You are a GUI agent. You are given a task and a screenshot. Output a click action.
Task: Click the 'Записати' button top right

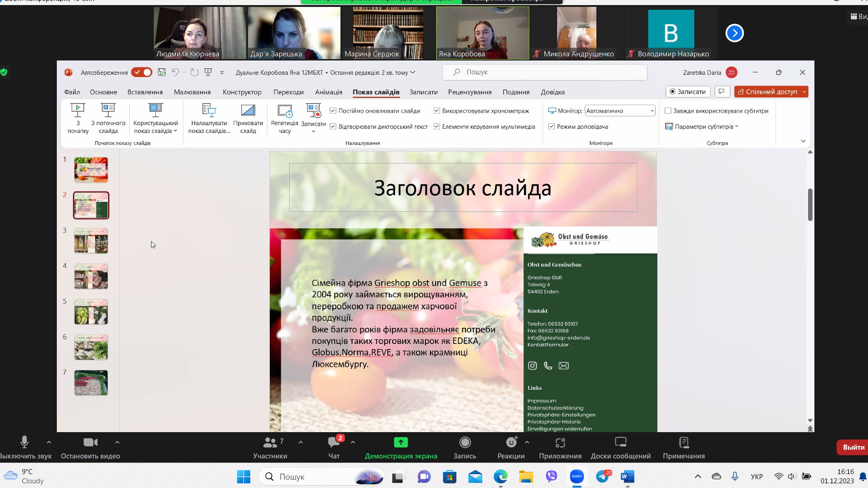[688, 91]
